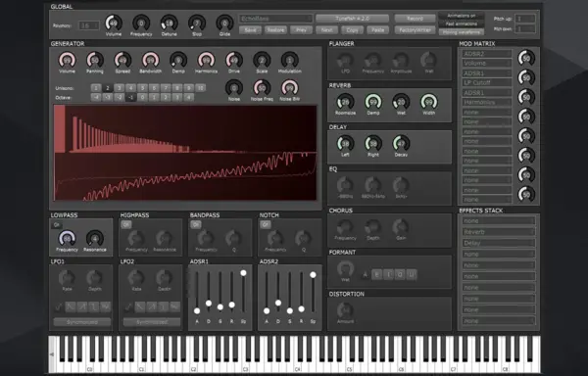The width and height of the screenshot is (588, 376).
Task: Click the Generator Panning knob
Action: click(x=95, y=60)
